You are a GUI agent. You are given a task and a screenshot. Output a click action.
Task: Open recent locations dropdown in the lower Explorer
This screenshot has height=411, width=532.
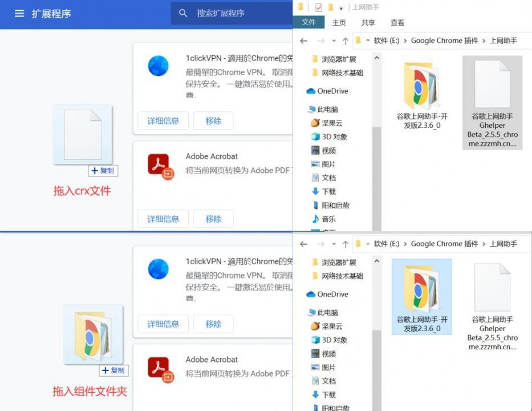[334, 244]
